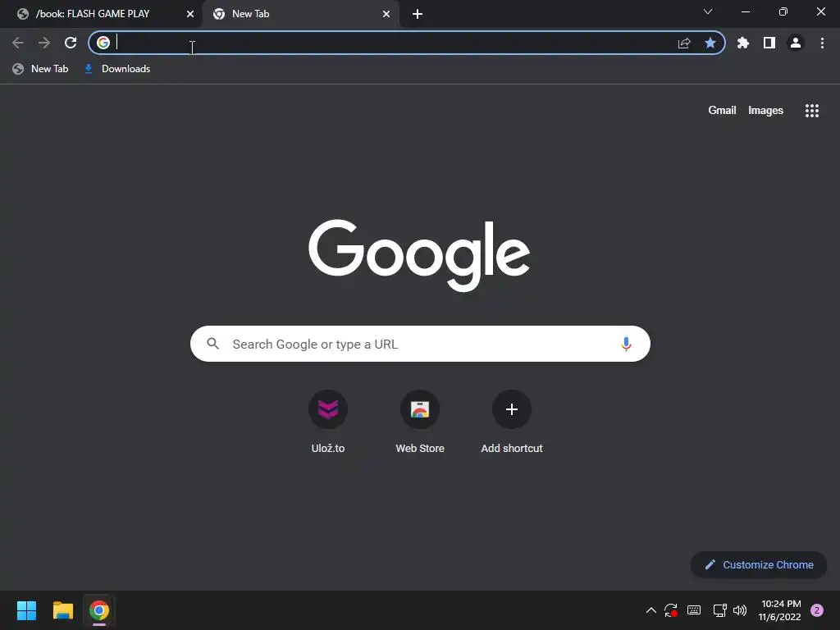The width and height of the screenshot is (840, 630).
Task: Click the Add shortcut tile
Action: 512,422
